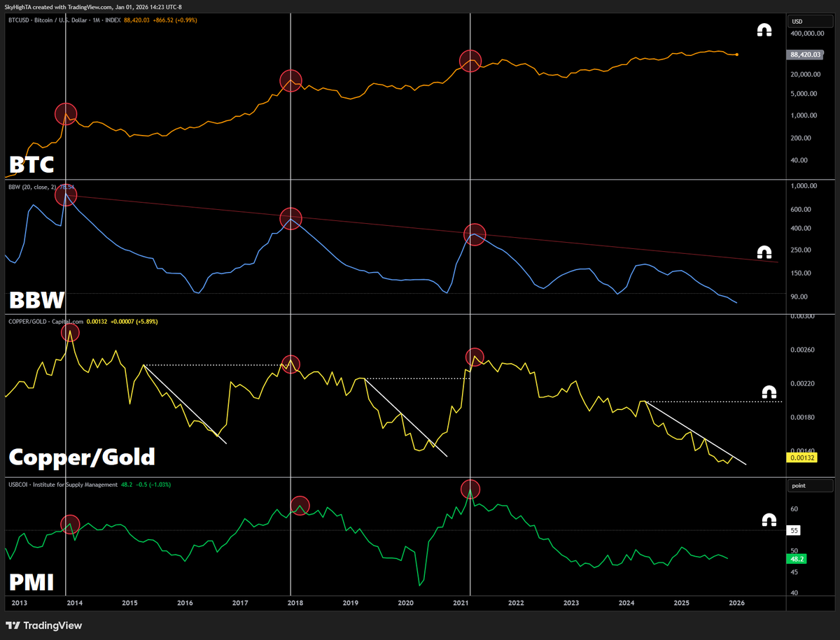Click 60 on the PMI scale
This screenshot has height=640, width=840.
[795, 509]
